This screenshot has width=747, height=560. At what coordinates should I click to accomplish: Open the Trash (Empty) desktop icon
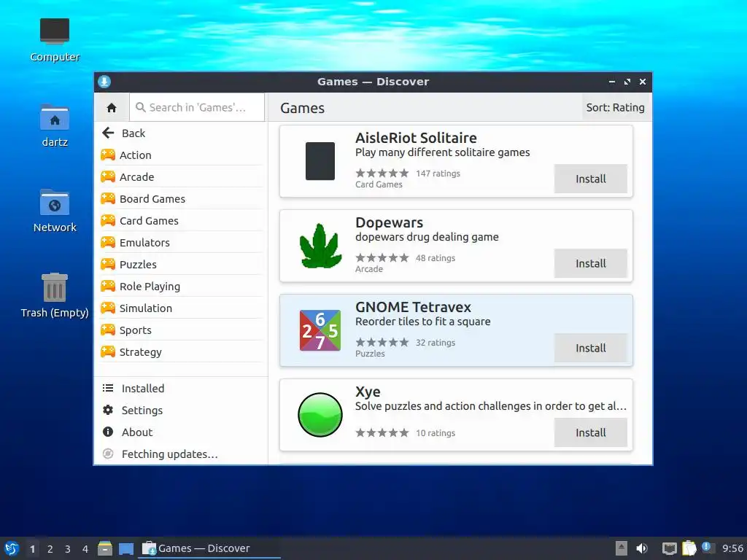pos(54,287)
